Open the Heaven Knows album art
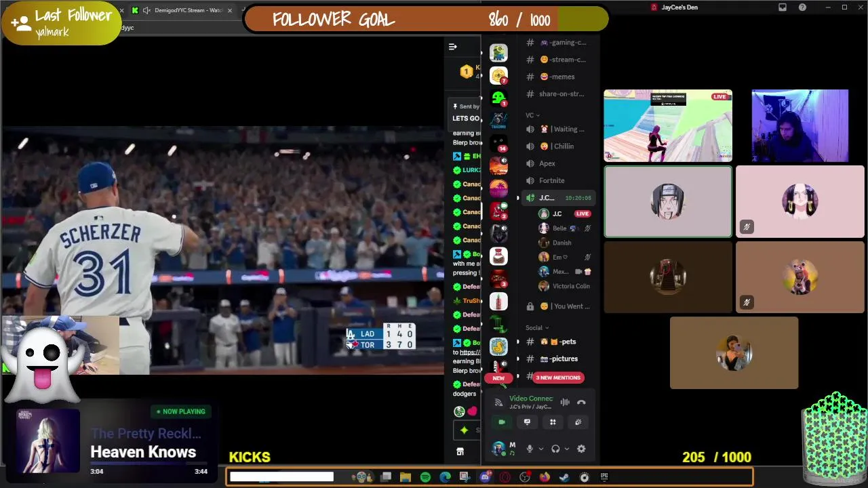Image resolution: width=868 pixels, height=488 pixels. click(x=47, y=441)
